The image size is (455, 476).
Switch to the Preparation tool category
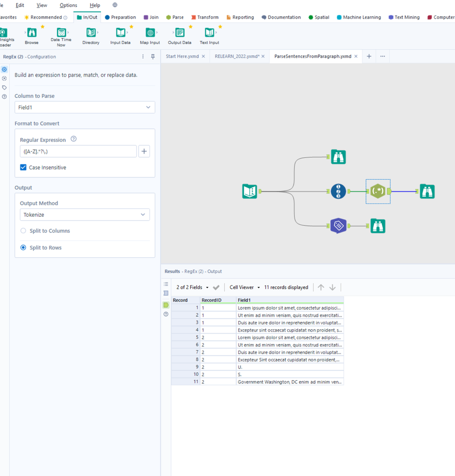120,17
